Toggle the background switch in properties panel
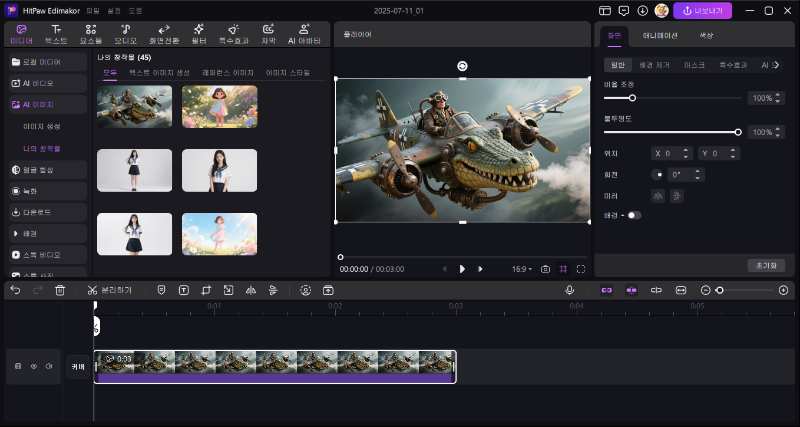The image size is (800, 427). (634, 215)
